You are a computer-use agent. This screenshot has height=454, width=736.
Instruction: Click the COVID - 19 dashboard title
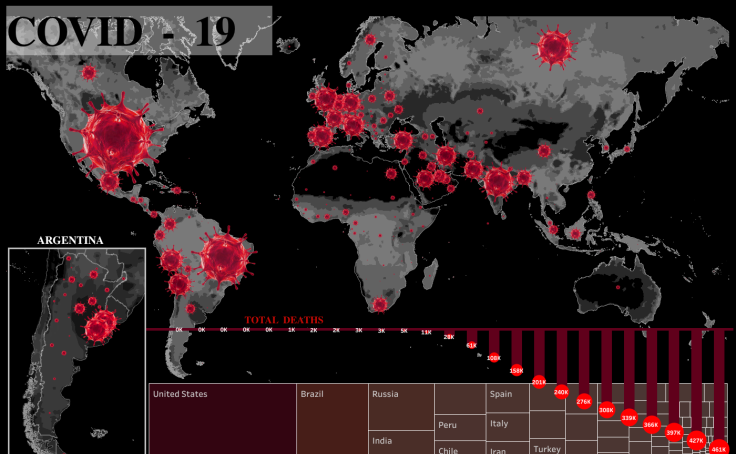121,31
